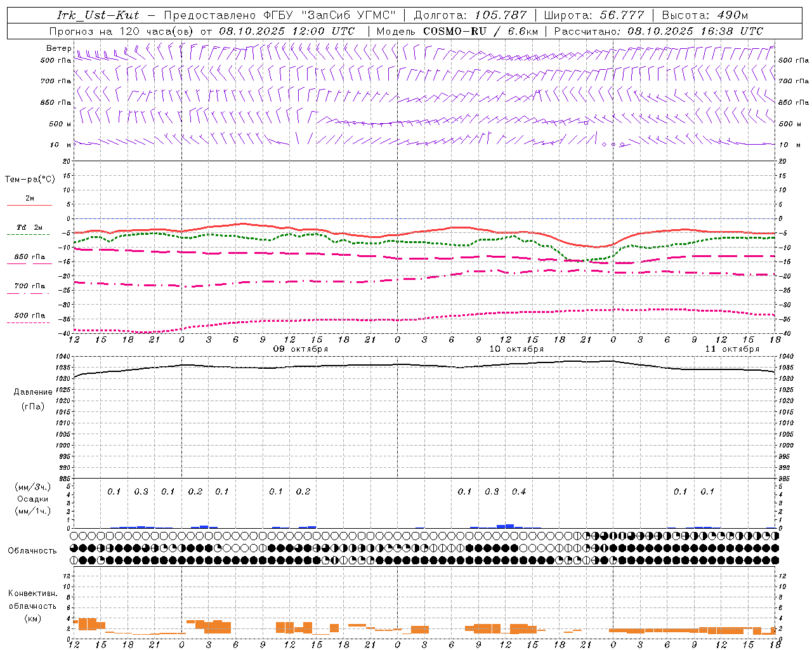Viewport: 812px width, 650px height.
Task: Select the longitude value Долгота: 105.787
Action: click(470, 15)
